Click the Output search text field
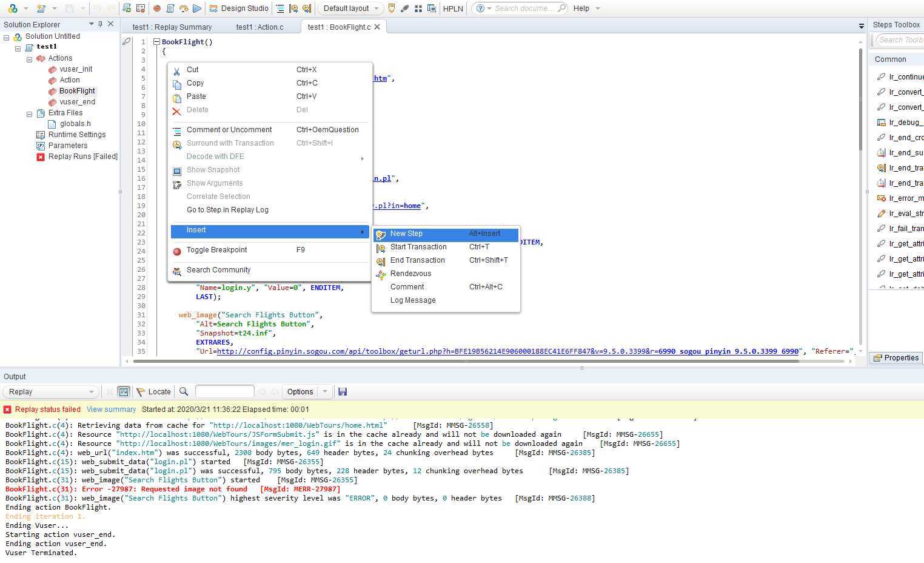 tap(224, 392)
